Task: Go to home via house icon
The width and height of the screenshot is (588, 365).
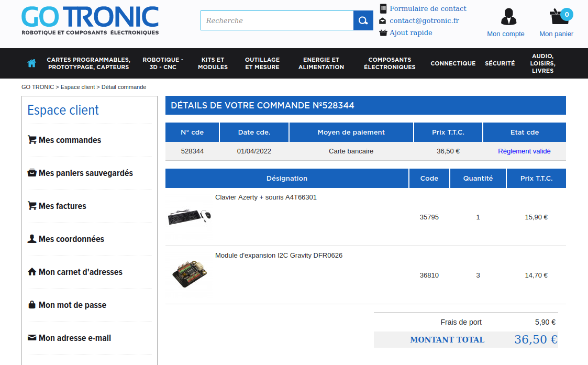Action: (x=31, y=63)
